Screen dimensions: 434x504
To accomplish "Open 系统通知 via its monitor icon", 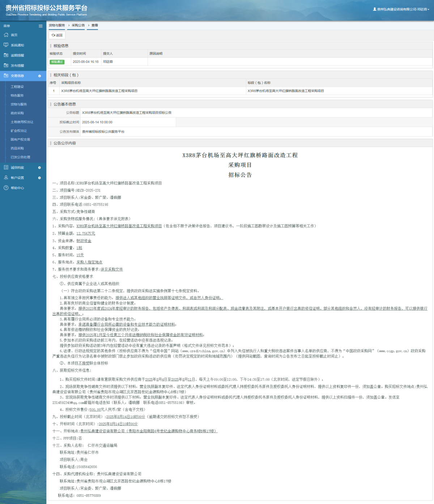I will click(x=5, y=45).
